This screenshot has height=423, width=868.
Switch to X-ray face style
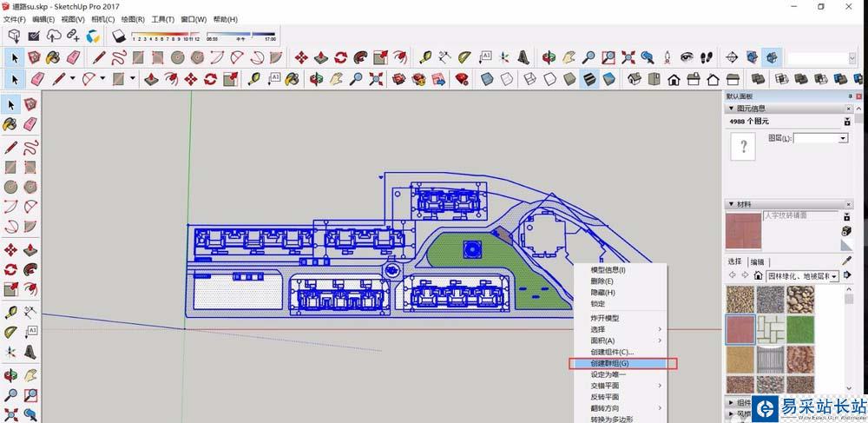(x=487, y=79)
